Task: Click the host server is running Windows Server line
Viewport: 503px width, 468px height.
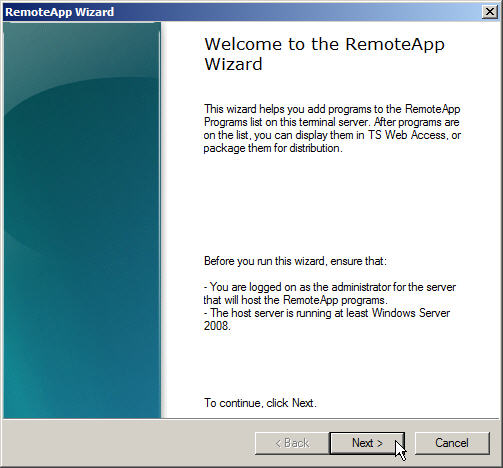Action: [327, 313]
